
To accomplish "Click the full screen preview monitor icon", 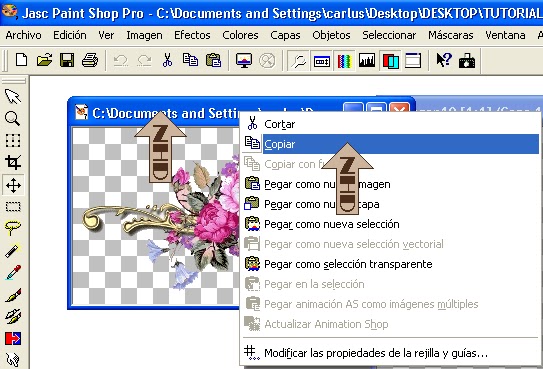I will coord(244,60).
